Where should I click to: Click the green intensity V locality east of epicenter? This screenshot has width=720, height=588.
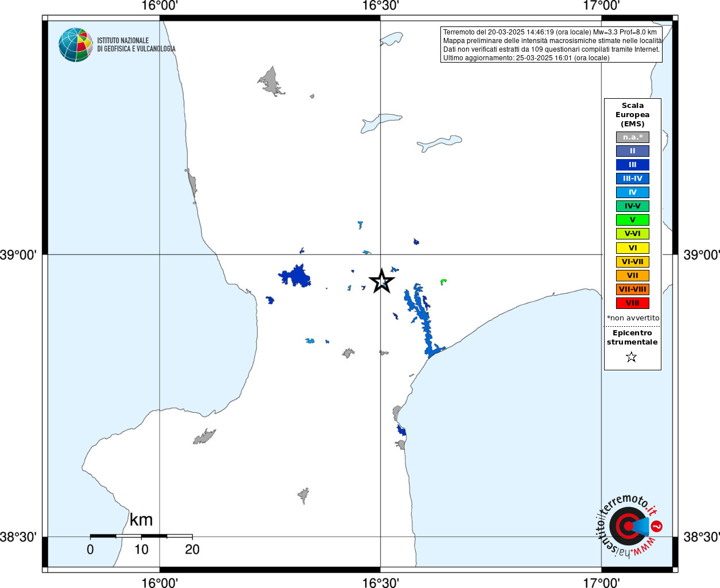point(443,282)
